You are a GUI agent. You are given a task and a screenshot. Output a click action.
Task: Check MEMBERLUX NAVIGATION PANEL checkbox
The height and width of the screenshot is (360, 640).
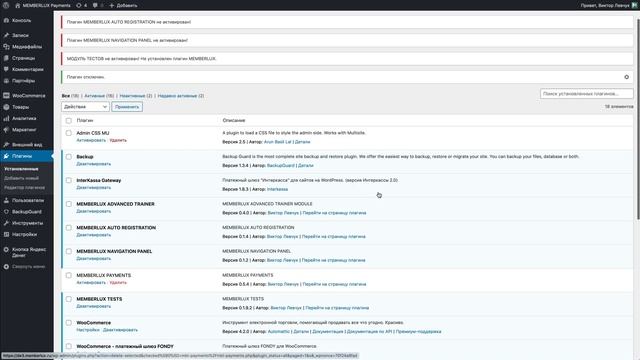click(x=69, y=251)
